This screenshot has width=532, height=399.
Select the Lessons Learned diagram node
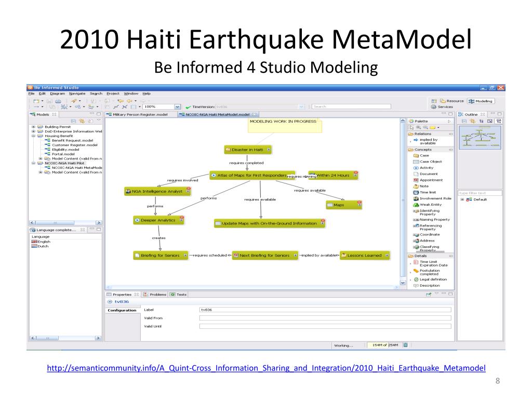(x=364, y=256)
